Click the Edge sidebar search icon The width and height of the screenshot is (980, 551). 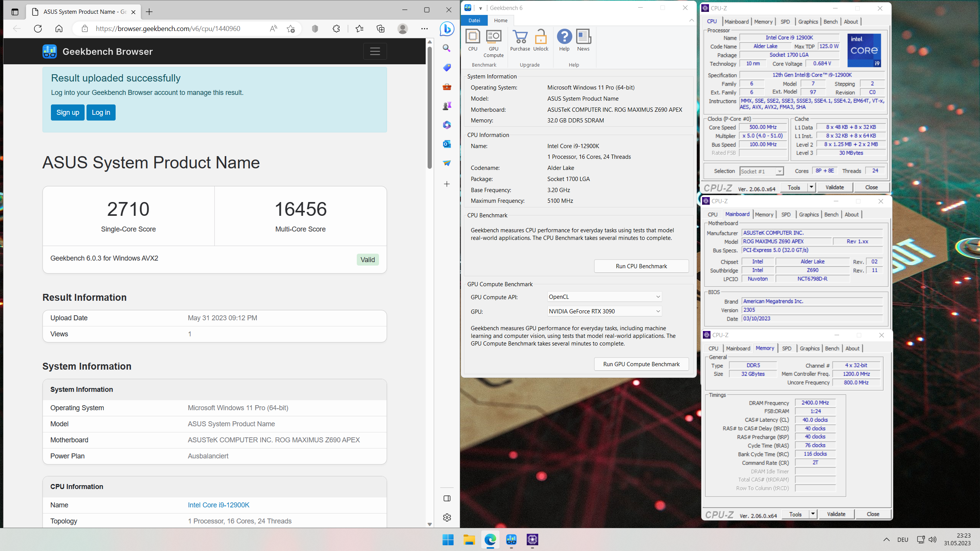[447, 48]
